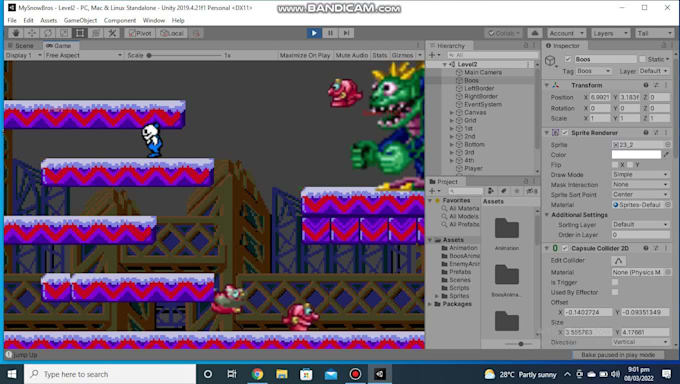
Task: Click the Project panel create plus icon
Action: point(433,191)
